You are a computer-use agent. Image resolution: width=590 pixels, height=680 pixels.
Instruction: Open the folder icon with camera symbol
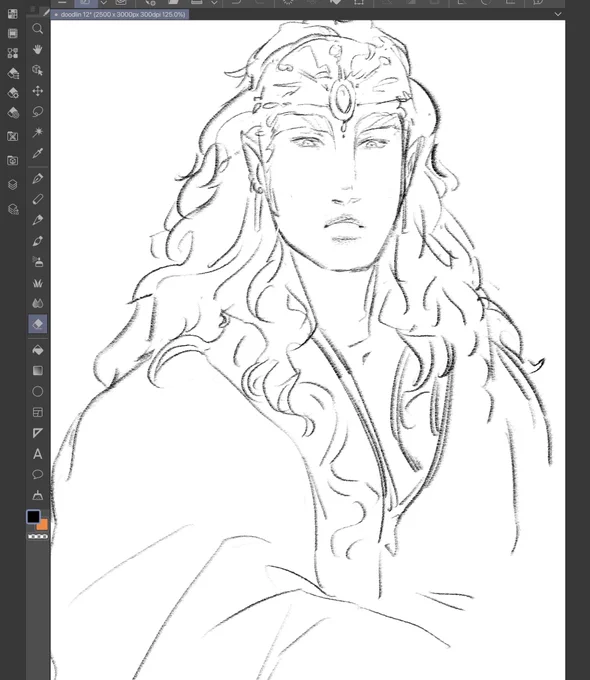[13, 161]
